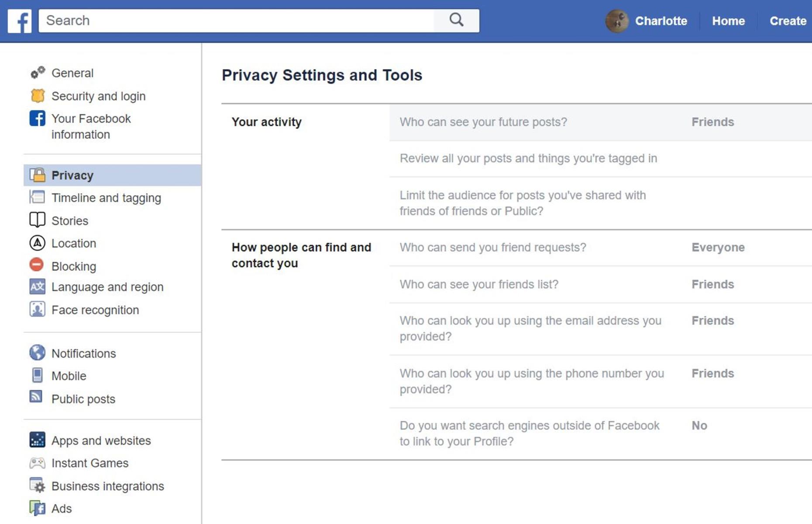Viewport: 812px width, 524px height.
Task: Click the Stories book icon
Action: [x=37, y=220]
